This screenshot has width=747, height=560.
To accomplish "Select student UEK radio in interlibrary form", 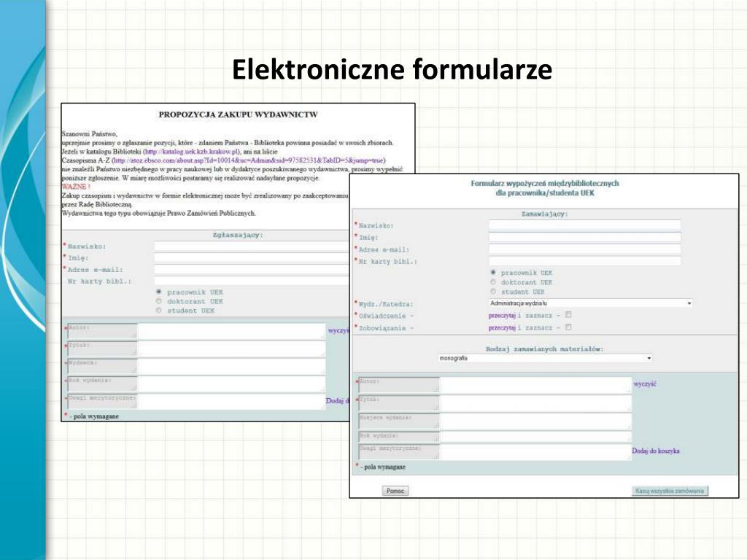I will [493, 292].
